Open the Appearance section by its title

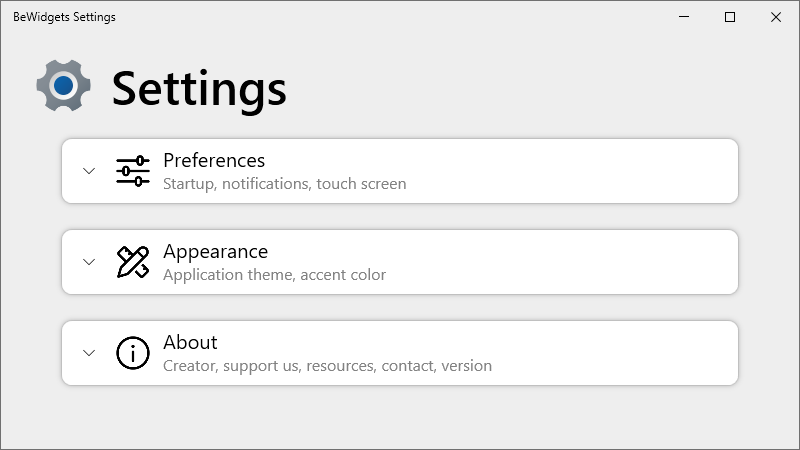(215, 251)
